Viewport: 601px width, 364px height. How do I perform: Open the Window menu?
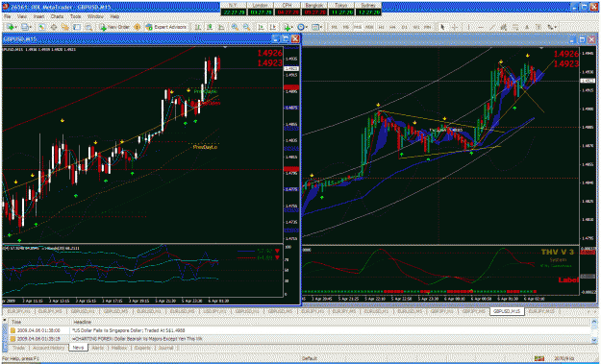pos(95,17)
